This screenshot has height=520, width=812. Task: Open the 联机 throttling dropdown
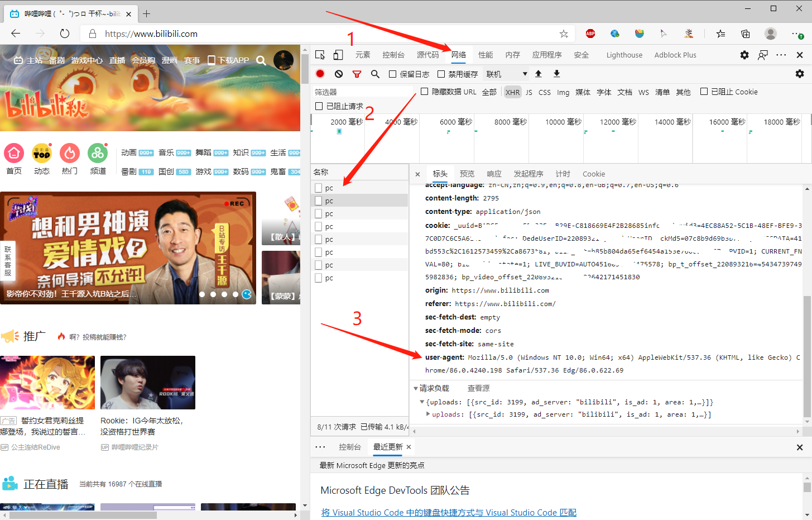pyautogui.click(x=506, y=74)
